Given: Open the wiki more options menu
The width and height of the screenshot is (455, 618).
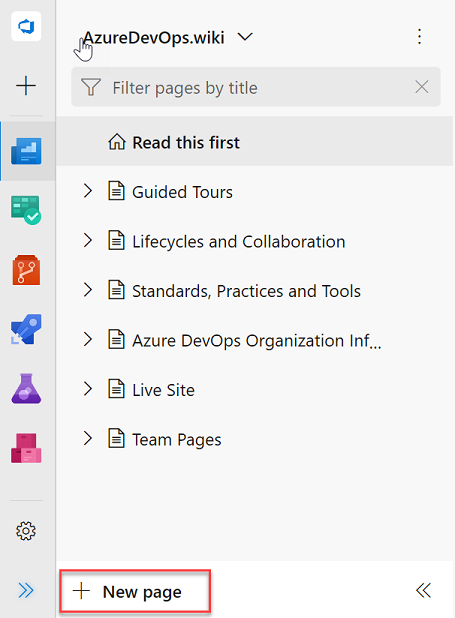Looking at the screenshot, I should coord(420,36).
